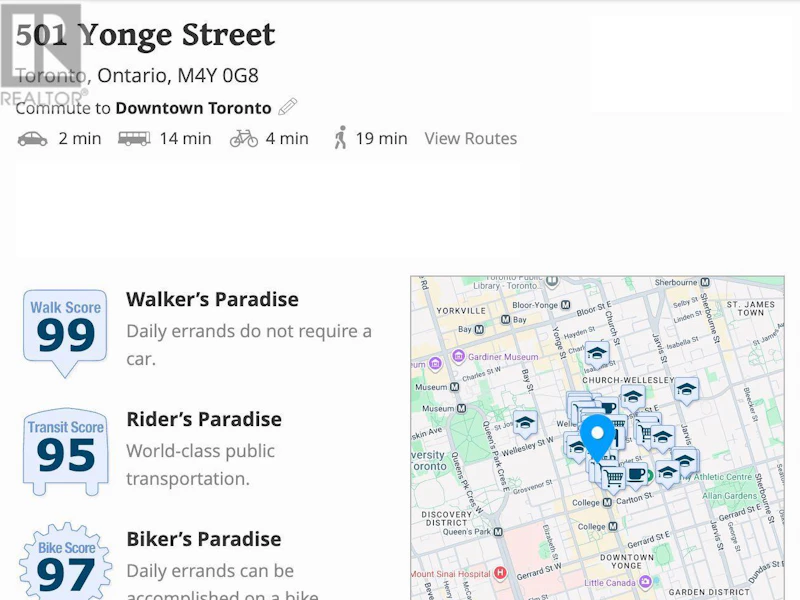
Task: Click the blue location pin on the map
Action: pos(597,438)
